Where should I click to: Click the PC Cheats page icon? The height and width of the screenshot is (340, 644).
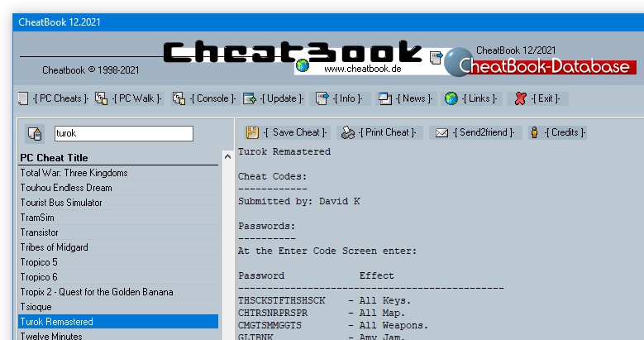click(23, 98)
